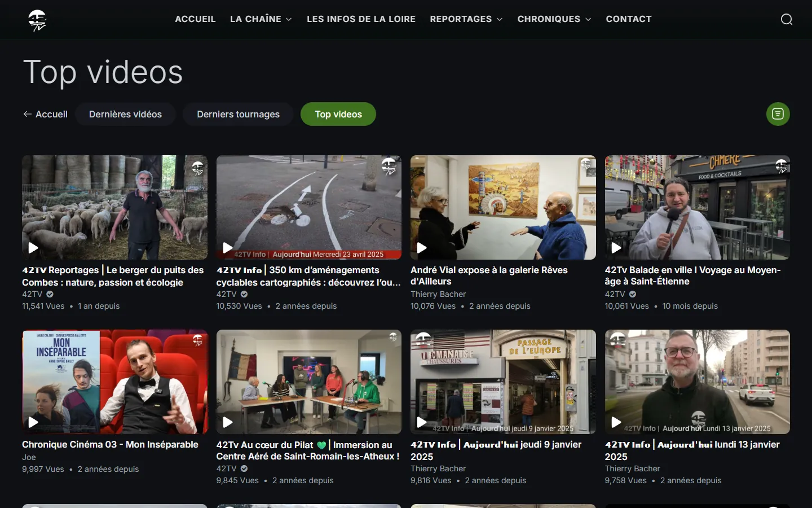
Task: Go to Accueil in the top menu
Action: tap(195, 19)
